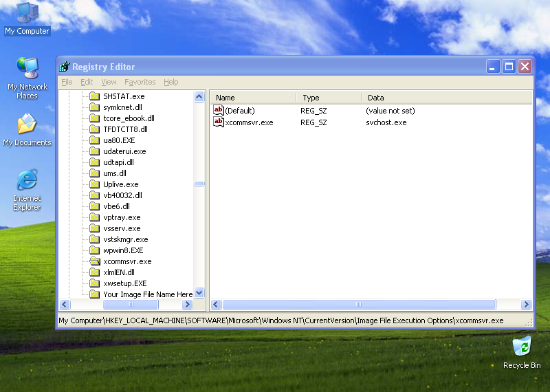The height and width of the screenshot is (392, 550).
Task: Open the My Documents desktop folder
Action: pos(27,126)
